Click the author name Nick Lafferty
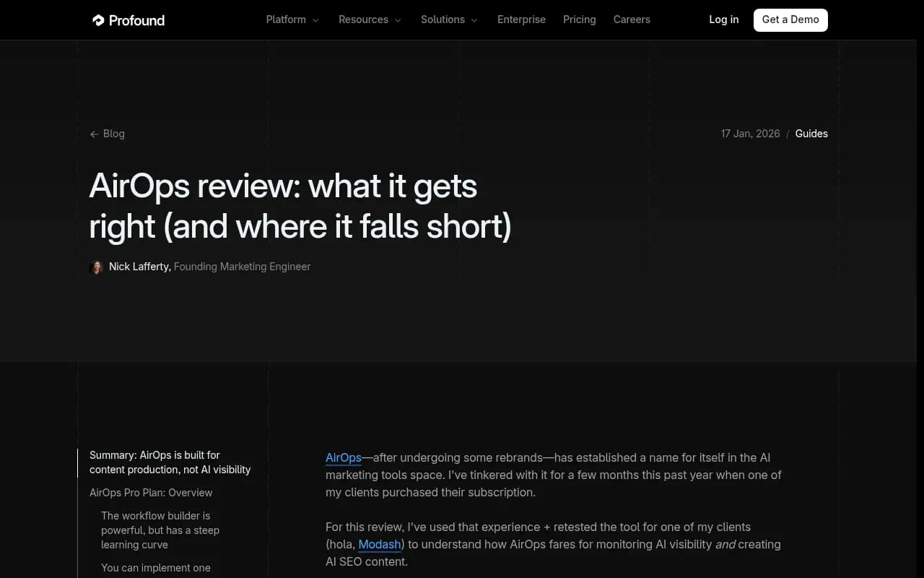Screen dimensions: 924x578 tap(139, 267)
